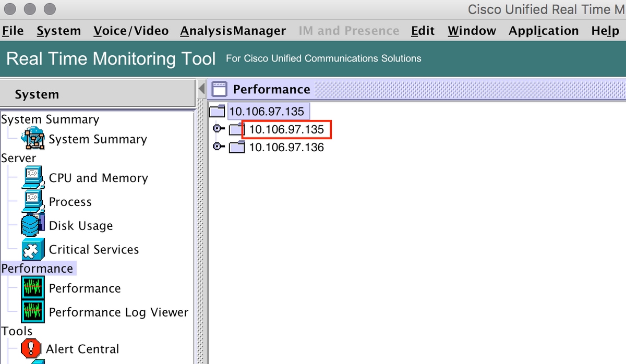Open the Performance Log Viewer icon
This screenshot has width=626, height=364.
pos(32,312)
